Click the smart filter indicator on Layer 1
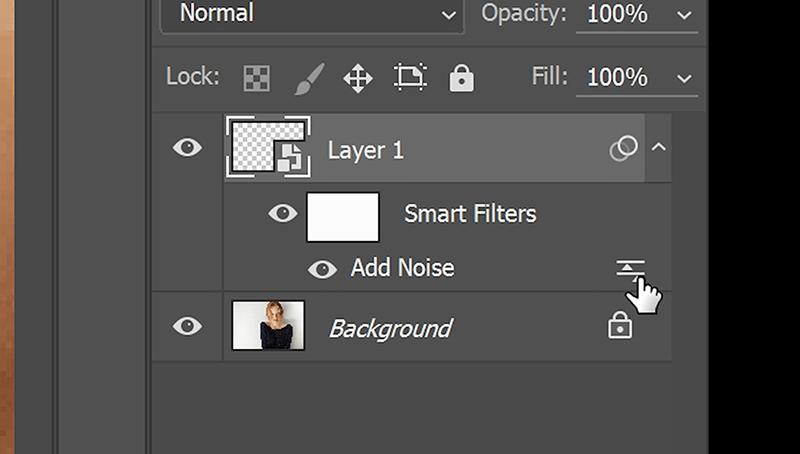 coord(624,149)
